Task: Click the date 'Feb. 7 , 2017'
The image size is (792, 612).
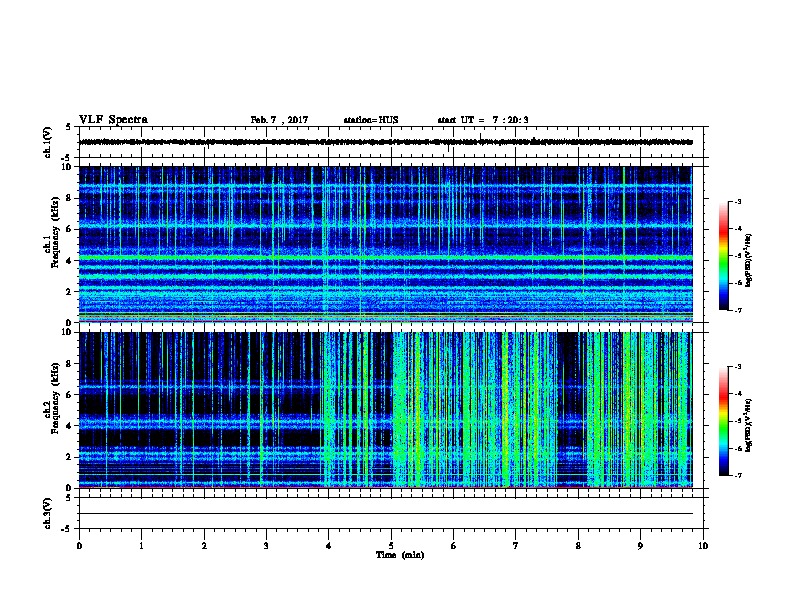Action: [x=279, y=120]
